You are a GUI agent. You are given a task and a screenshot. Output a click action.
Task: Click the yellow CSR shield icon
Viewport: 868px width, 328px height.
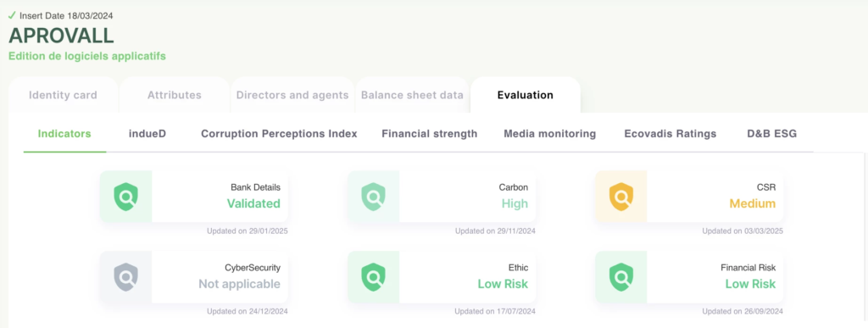click(621, 197)
